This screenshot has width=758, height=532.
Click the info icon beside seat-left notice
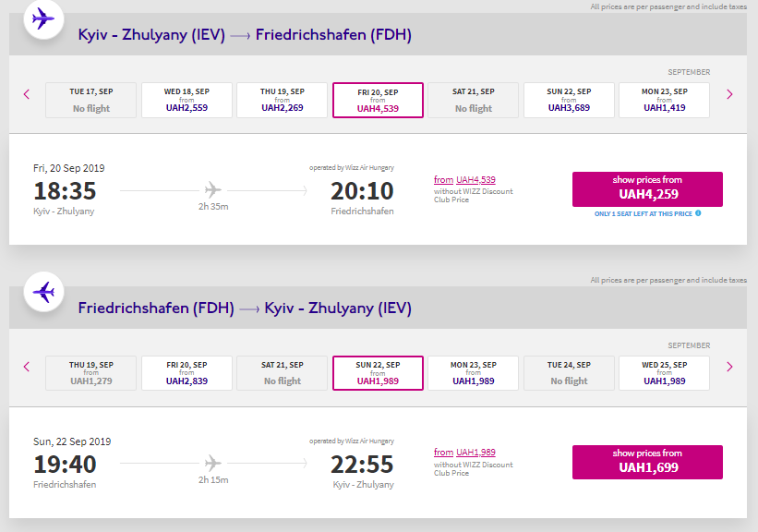(698, 213)
